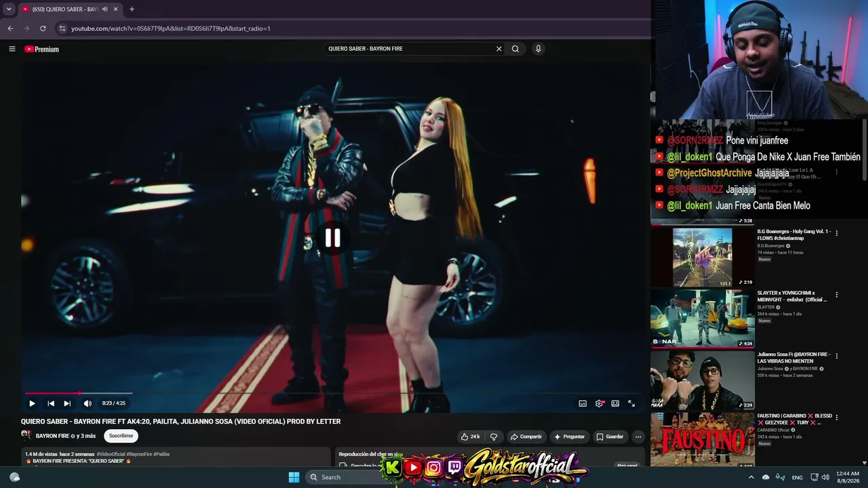Mute the video with speaker icon
The height and width of the screenshot is (488, 868).
tap(87, 403)
